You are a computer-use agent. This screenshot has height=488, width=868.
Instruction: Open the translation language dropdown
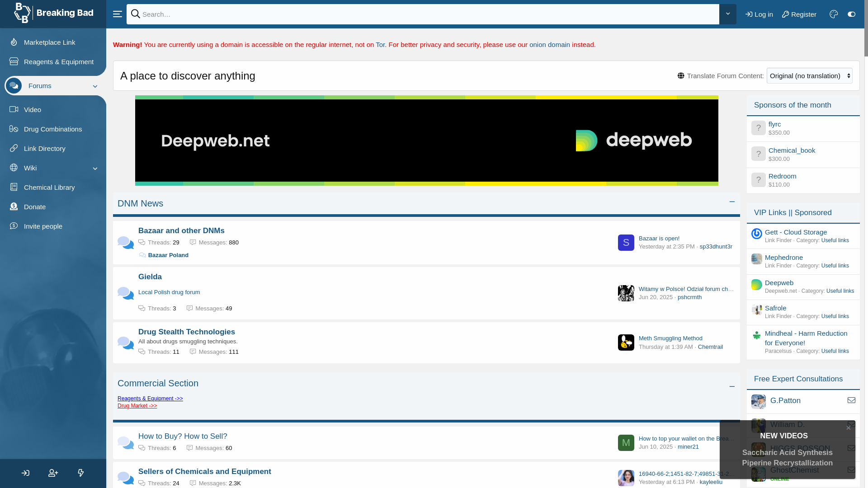tap(810, 75)
